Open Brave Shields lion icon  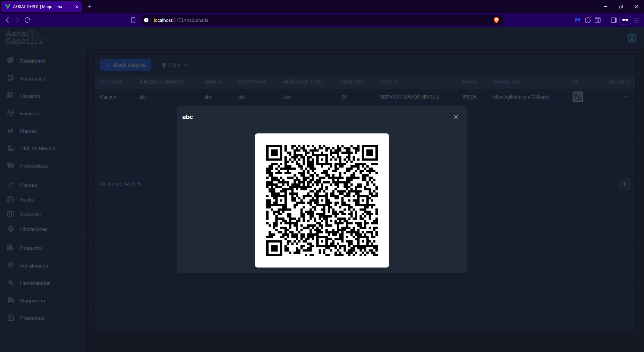click(496, 20)
